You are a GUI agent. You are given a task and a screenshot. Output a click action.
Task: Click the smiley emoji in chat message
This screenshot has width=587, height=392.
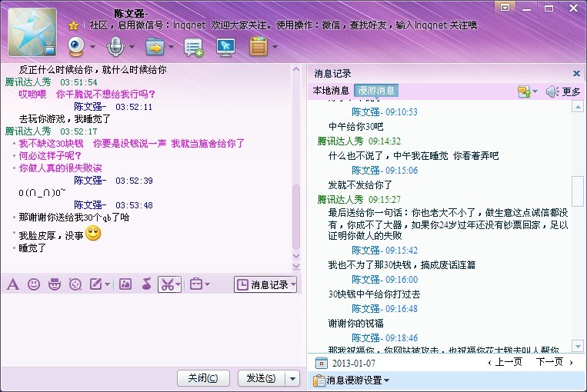point(93,234)
